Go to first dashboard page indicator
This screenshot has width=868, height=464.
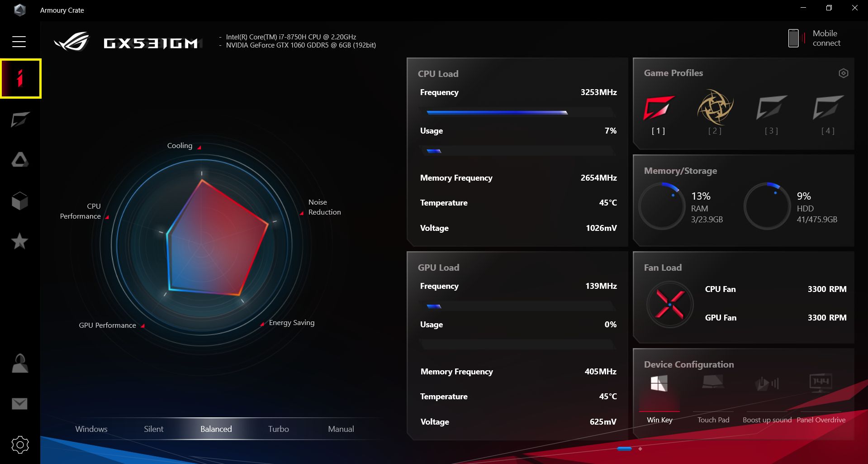click(x=624, y=449)
